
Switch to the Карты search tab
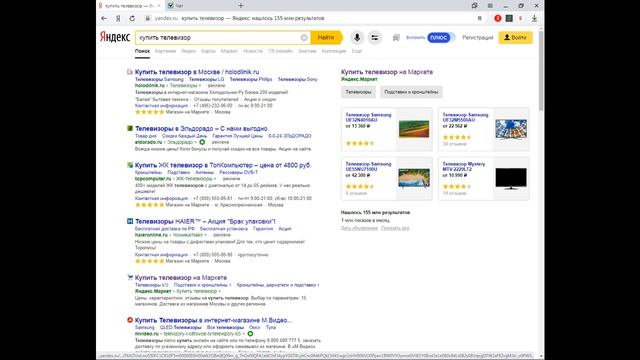tap(208, 51)
